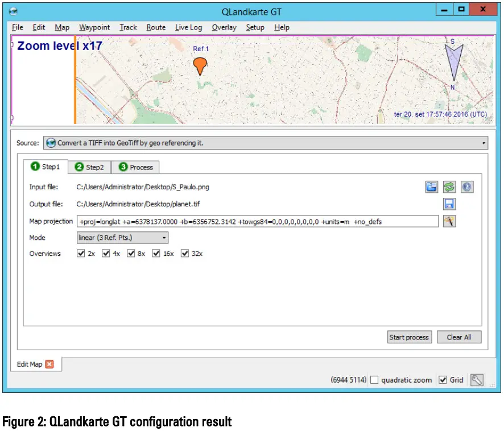Expand the Source conversion type dropdown
The height and width of the screenshot is (431, 504).
[265, 143]
